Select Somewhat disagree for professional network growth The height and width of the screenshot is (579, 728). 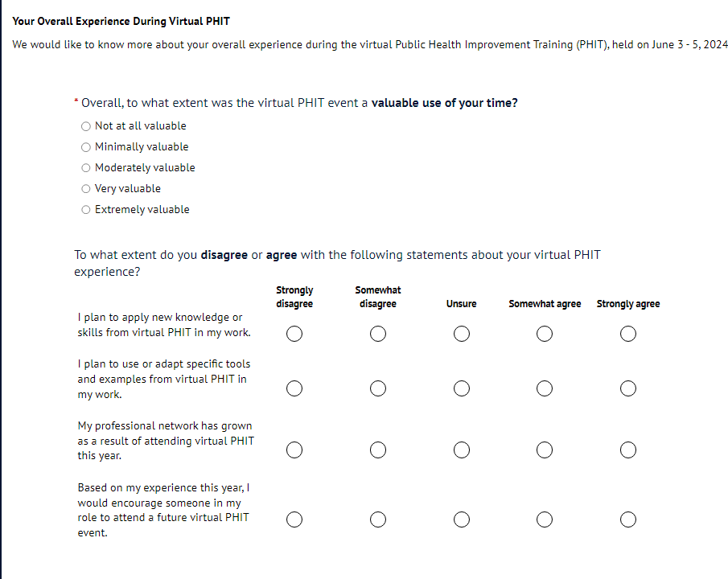point(378,450)
